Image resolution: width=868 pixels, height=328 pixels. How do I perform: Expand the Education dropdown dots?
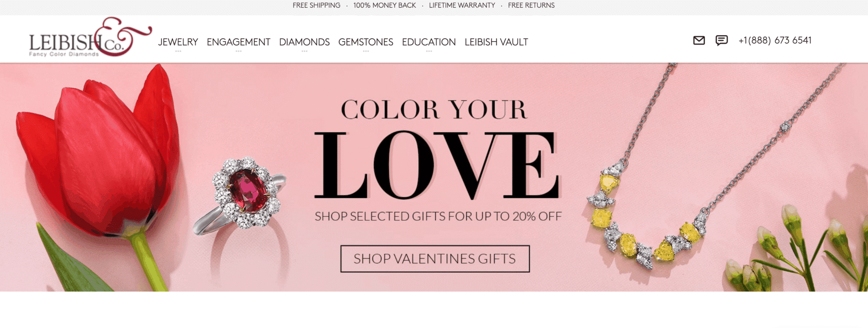(x=429, y=51)
